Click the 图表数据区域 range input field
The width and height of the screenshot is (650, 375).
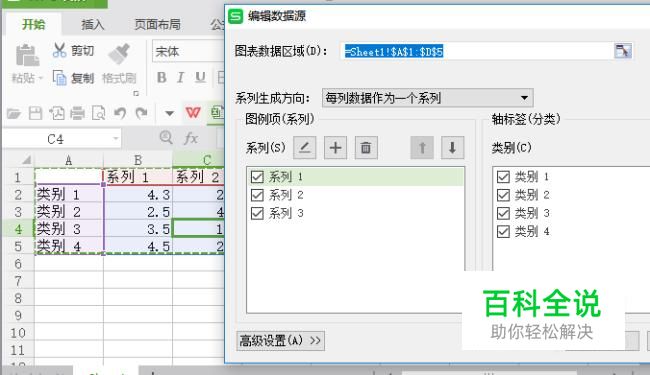click(477, 51)
